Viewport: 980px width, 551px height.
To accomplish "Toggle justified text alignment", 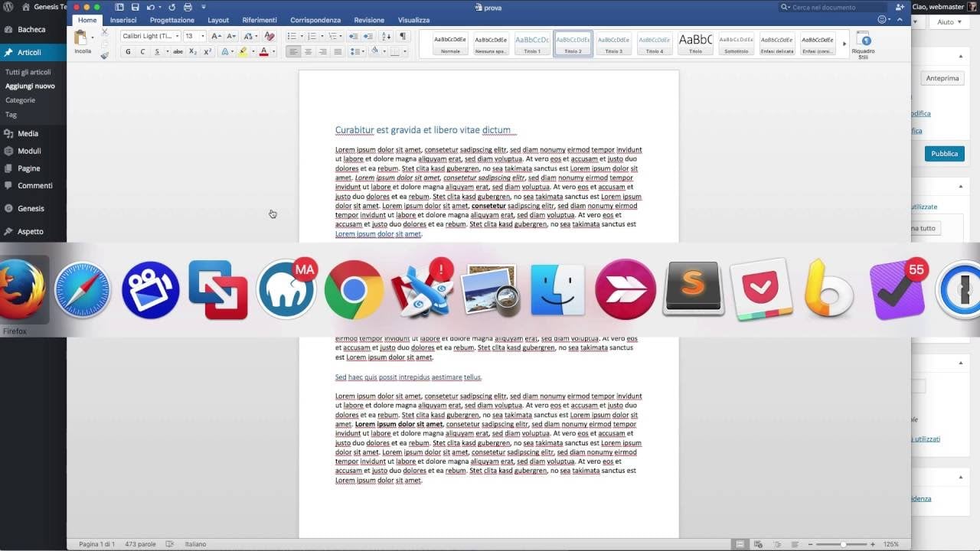I will [x=338, y=52].
